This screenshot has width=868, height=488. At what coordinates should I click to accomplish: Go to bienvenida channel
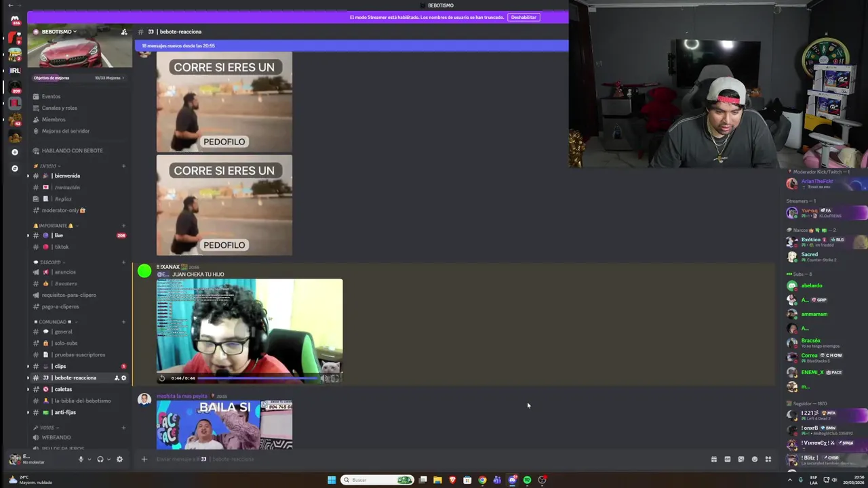coord(79,176)
